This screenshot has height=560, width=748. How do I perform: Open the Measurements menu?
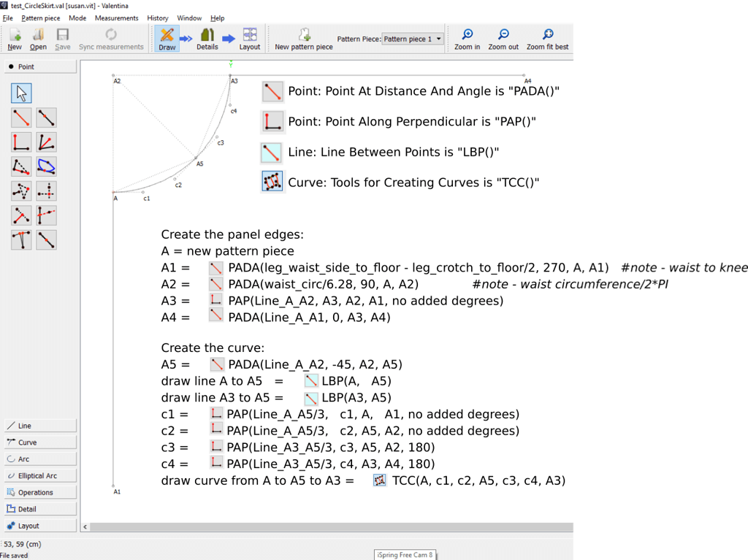(x=116, y=18)
